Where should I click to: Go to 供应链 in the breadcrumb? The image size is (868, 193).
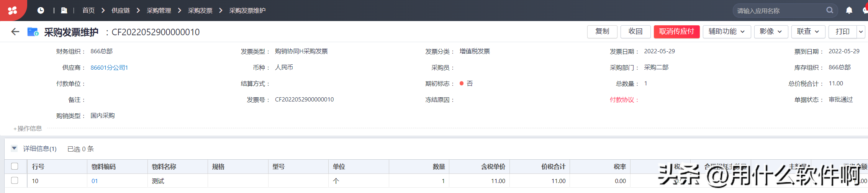[121, 11]
